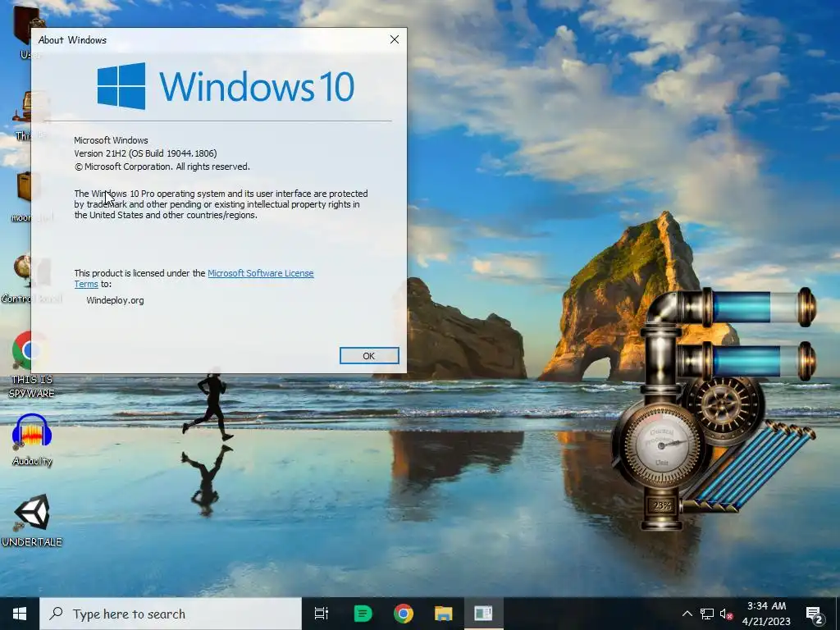The image size is (840, 630).
Task: Select the About Windows taskbar button
Action: click(x=483, y=614)
